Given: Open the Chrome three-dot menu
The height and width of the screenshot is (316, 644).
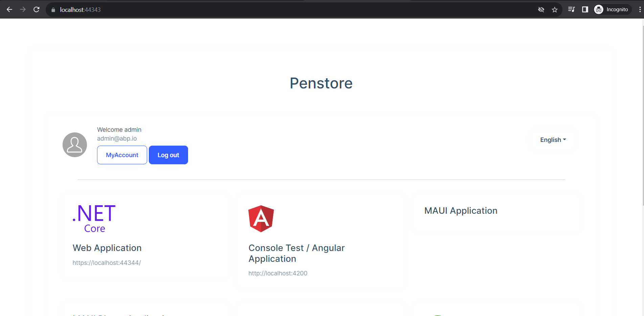Looking at the screenshot, I should (x=640, y=9).
